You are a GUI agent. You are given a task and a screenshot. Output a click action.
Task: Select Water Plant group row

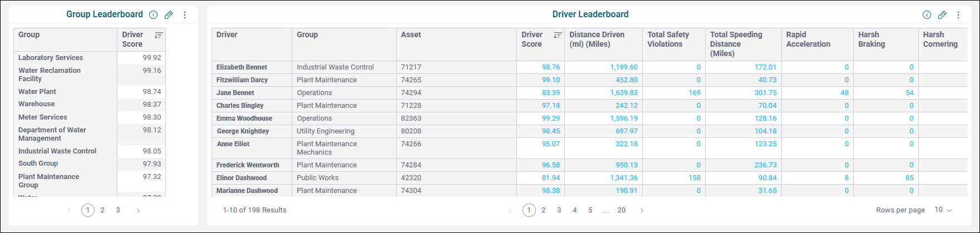coord(37,92)
